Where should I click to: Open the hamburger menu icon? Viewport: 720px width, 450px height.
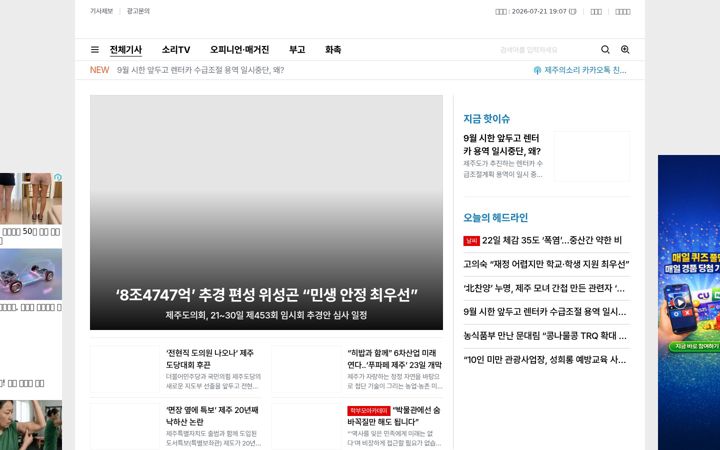(x=95, y=50)
